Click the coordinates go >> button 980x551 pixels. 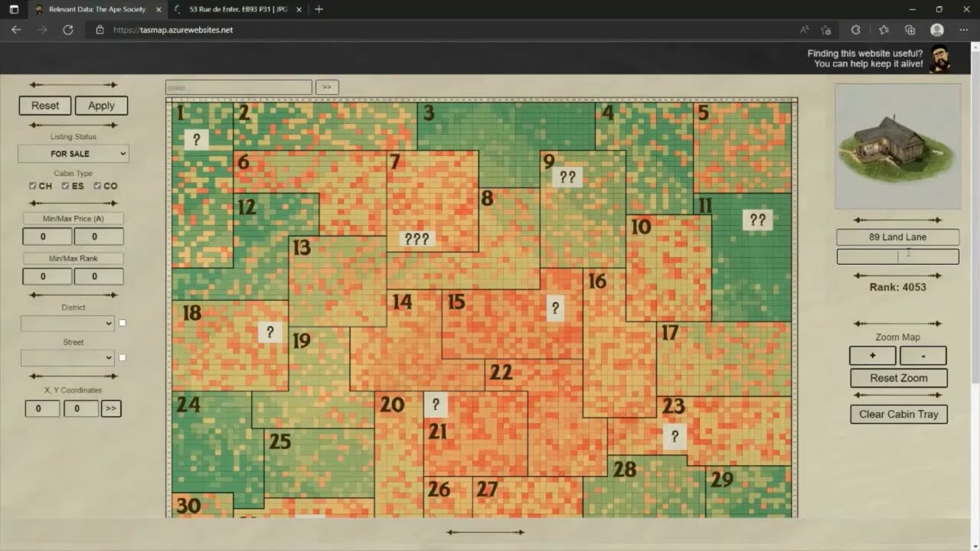[111, 409]
